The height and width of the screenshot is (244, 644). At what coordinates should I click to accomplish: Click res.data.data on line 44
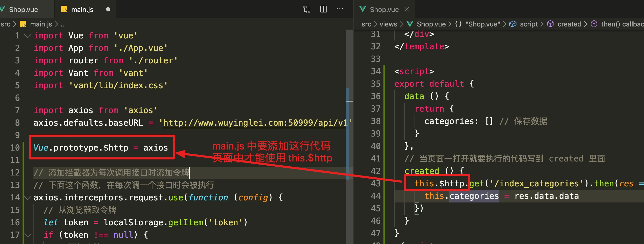pyautogui.click(x=547, y=196)
